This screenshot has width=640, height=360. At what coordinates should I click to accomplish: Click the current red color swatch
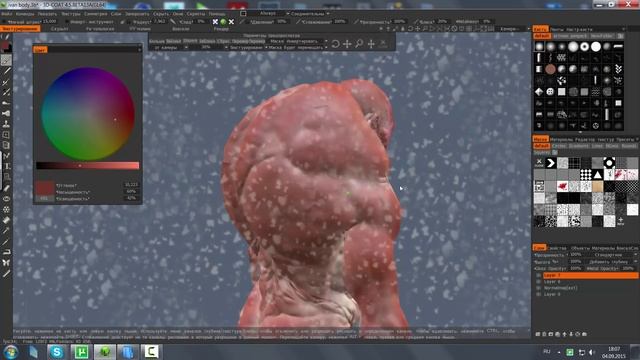point(44,188)
